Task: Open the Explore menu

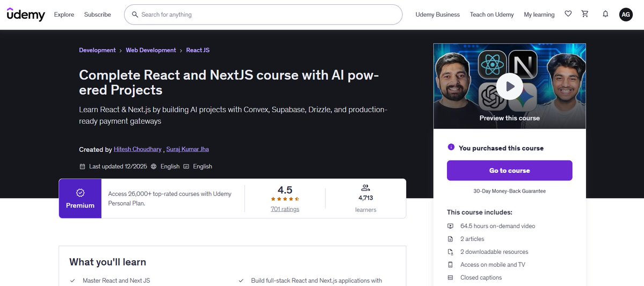Action: (x=64, y=14)
